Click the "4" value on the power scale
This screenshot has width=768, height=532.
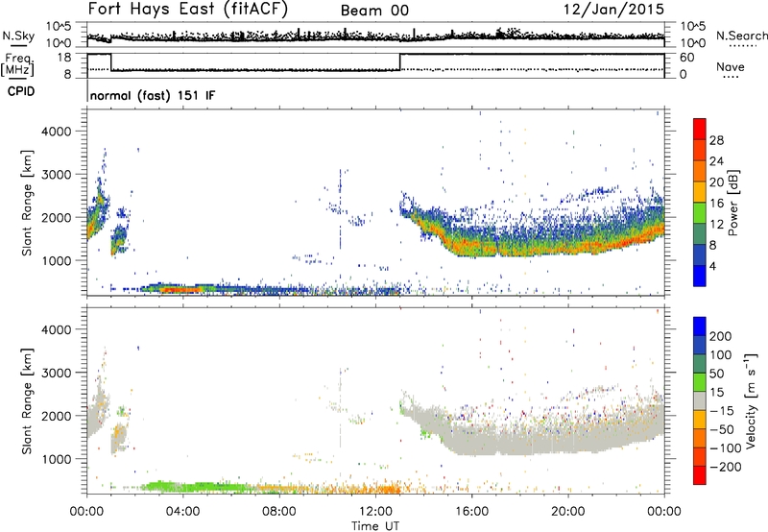[x=712, y=266]
